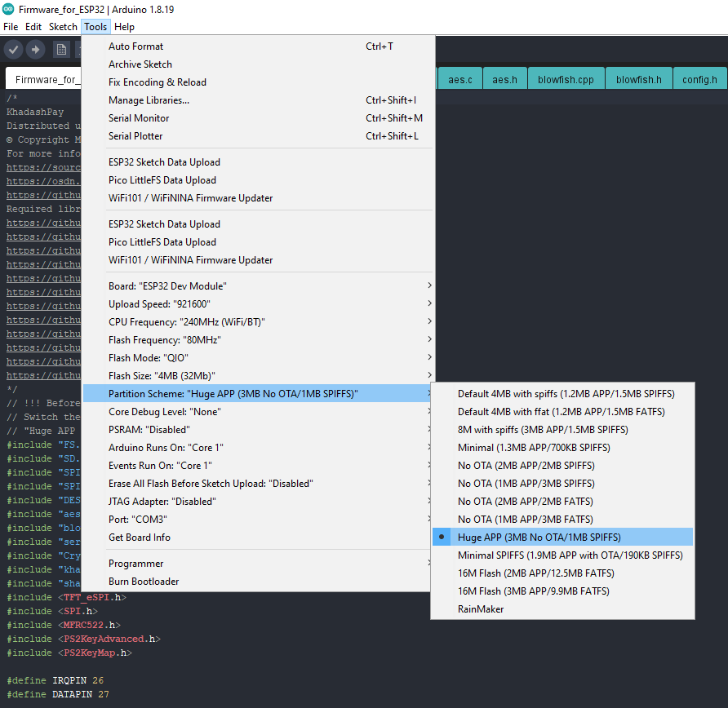Screen dimensions: 728x708
Task: Select Huge APP (3MB No OTA/1MB SPIFFS) option
Action: [562, 537]
